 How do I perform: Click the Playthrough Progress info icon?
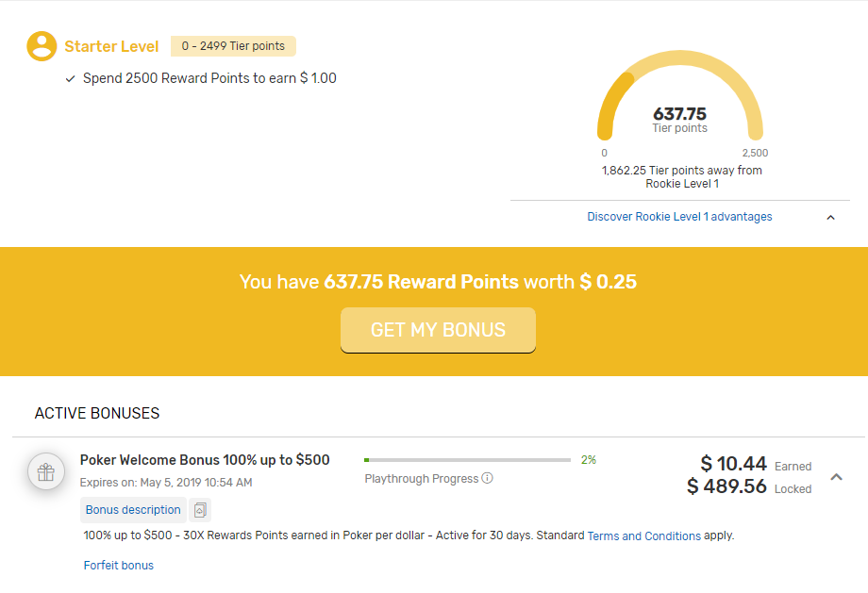tap(488, 479)
